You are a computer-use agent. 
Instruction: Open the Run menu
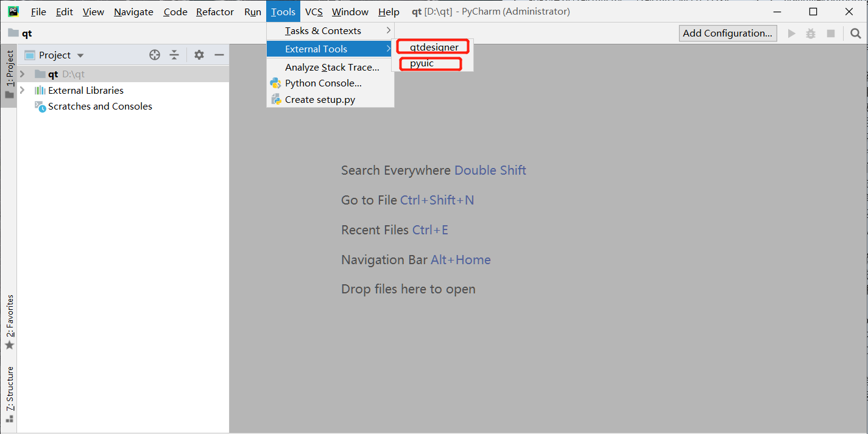click(x=253, y=12)
